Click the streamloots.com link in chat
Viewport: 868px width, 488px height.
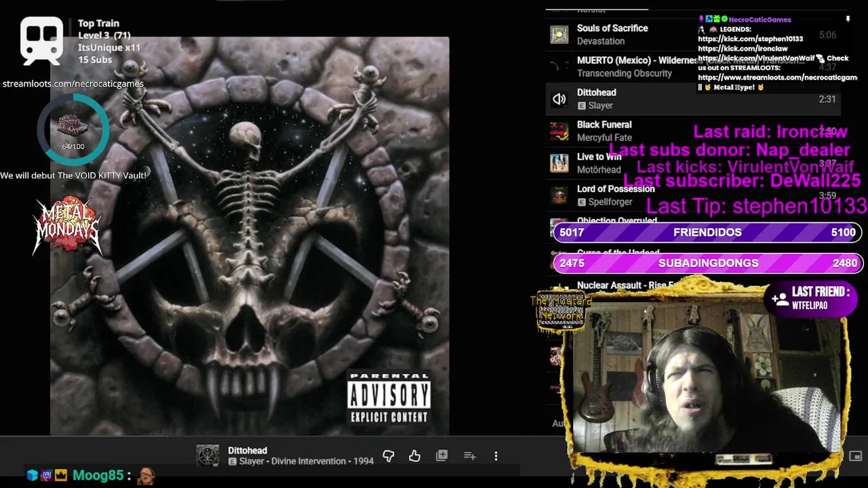(778, 77)
